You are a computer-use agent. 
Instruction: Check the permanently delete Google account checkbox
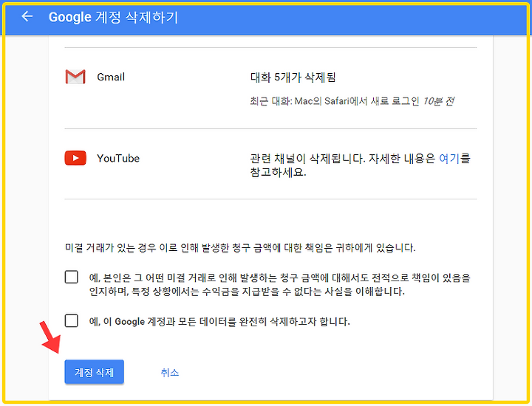coord(72,320)
